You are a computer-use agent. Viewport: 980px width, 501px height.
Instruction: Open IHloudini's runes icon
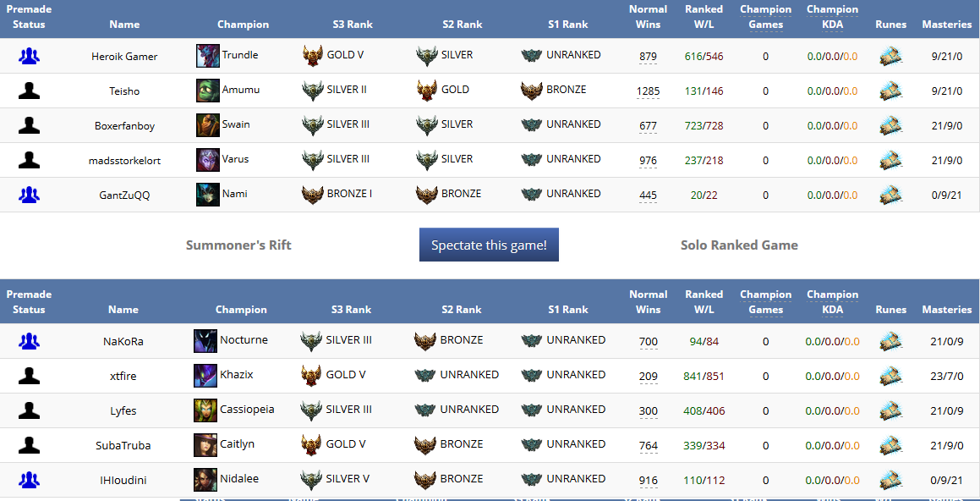[890, 480]
